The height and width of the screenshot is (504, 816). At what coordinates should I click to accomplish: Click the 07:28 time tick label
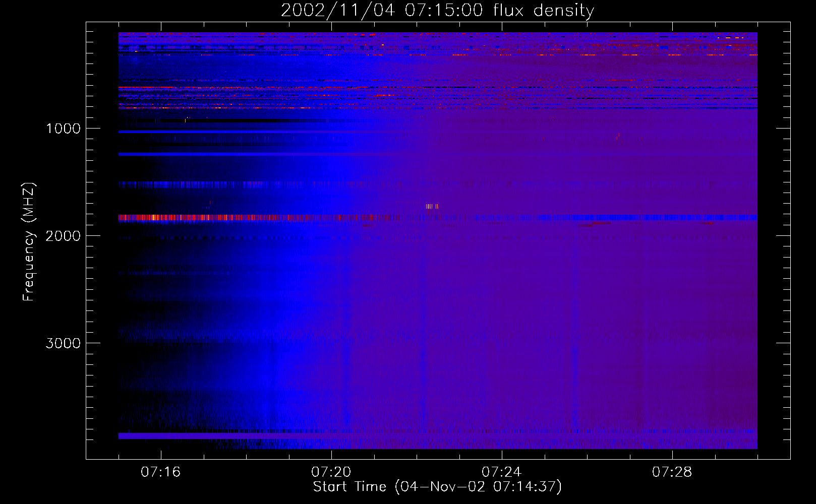(672, 472)
